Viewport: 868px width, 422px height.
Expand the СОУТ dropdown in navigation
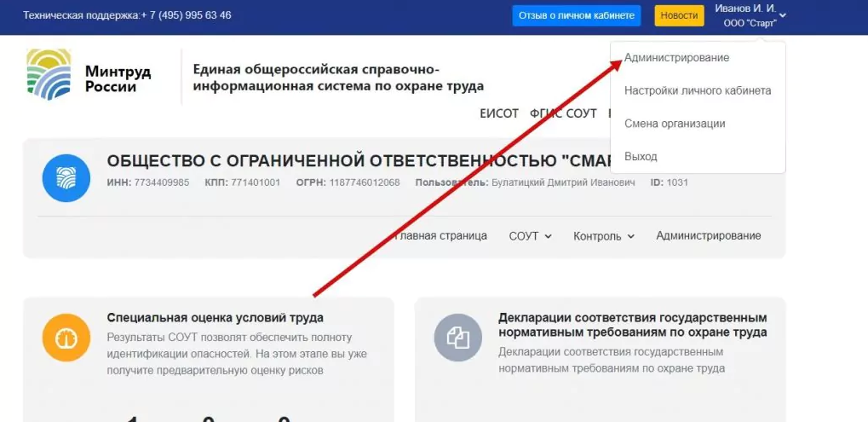tap(531, 236)
